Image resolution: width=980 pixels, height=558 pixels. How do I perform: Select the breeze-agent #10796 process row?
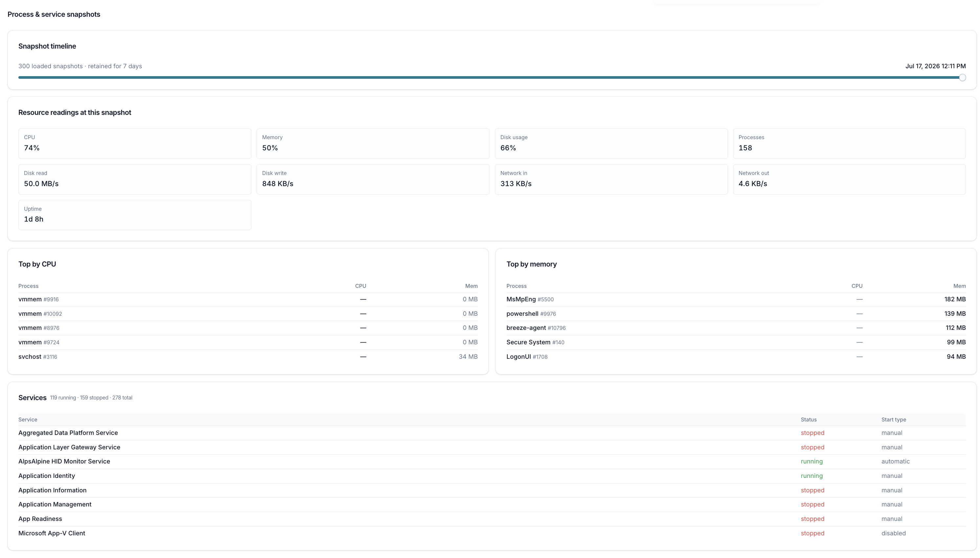tap(736, 328)
